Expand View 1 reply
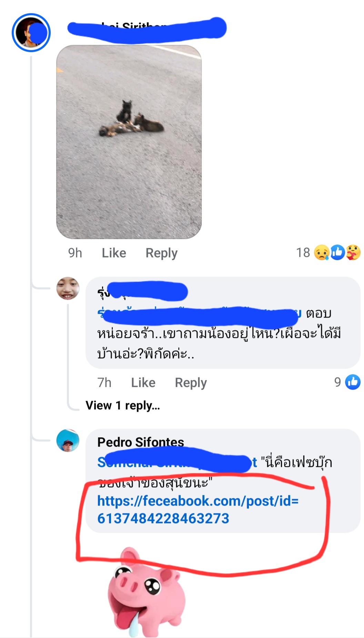The width and height of the screenshot is (364, 638). 123,405
